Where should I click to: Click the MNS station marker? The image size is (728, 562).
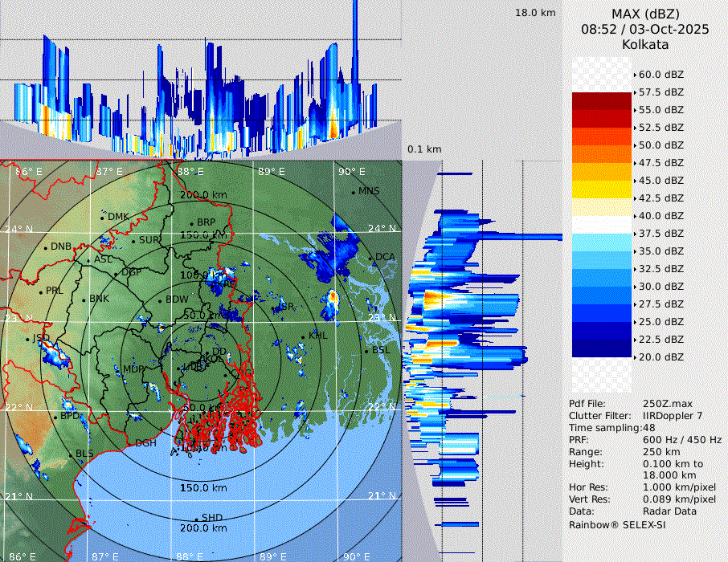tap(353, 192)
